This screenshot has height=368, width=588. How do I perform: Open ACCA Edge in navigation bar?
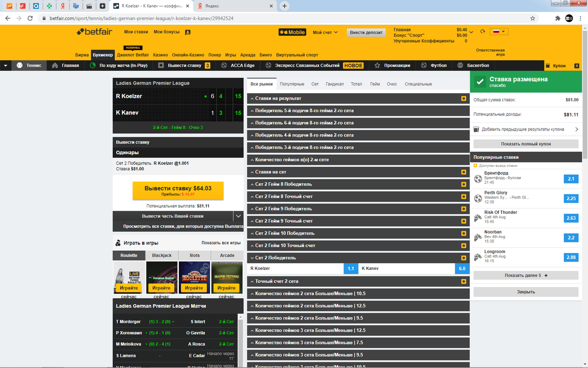238,65
